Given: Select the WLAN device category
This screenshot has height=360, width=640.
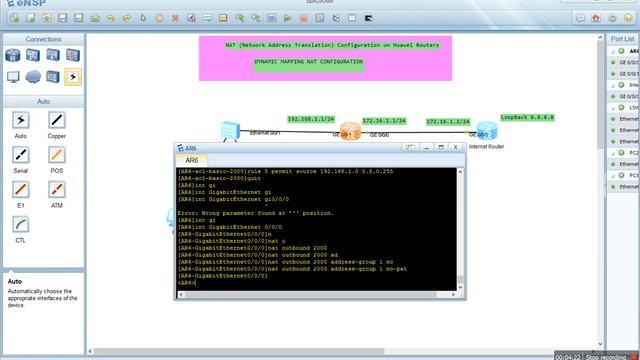Looking at the screenshot, I should tap(53, 55).
